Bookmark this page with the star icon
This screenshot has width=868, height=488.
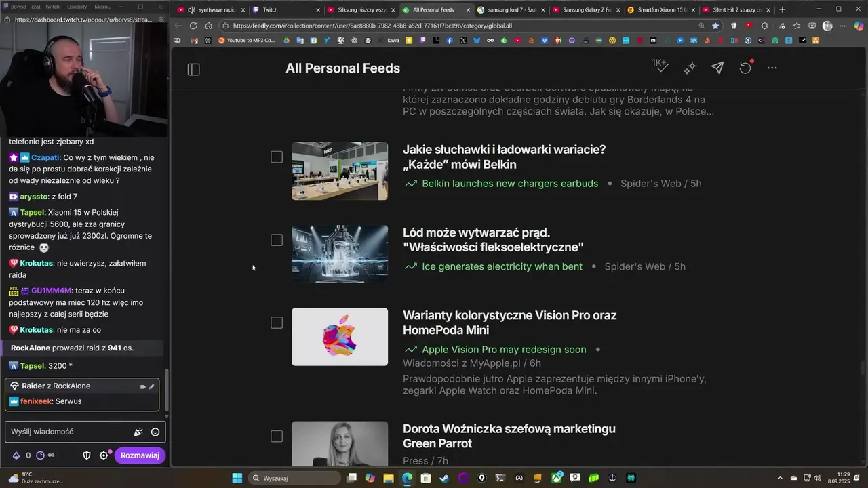click(715, 26)
